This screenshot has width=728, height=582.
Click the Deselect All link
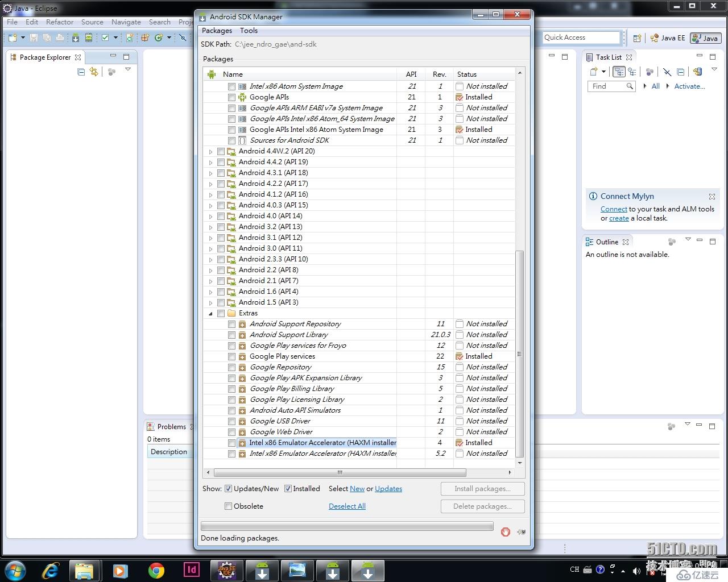pos(347,506)
